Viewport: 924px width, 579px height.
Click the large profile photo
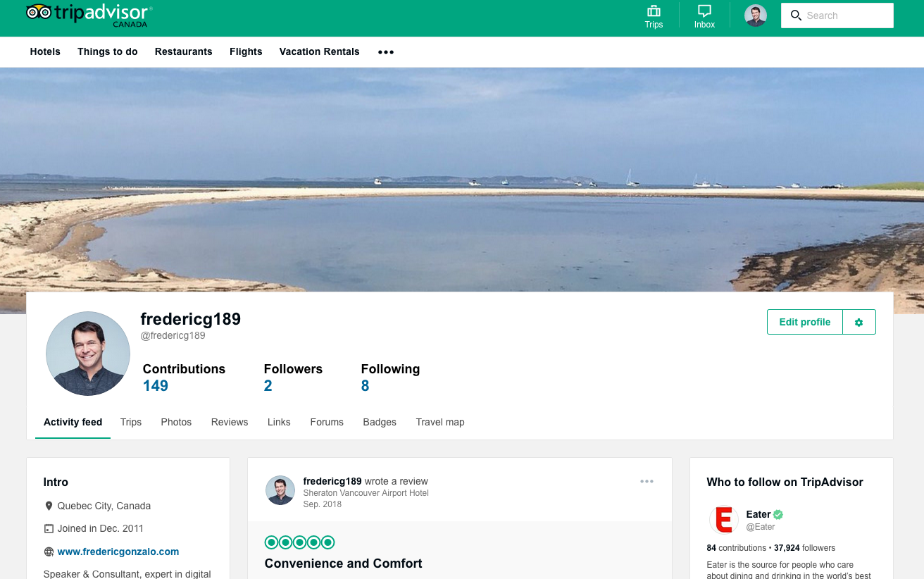point(88,354)
